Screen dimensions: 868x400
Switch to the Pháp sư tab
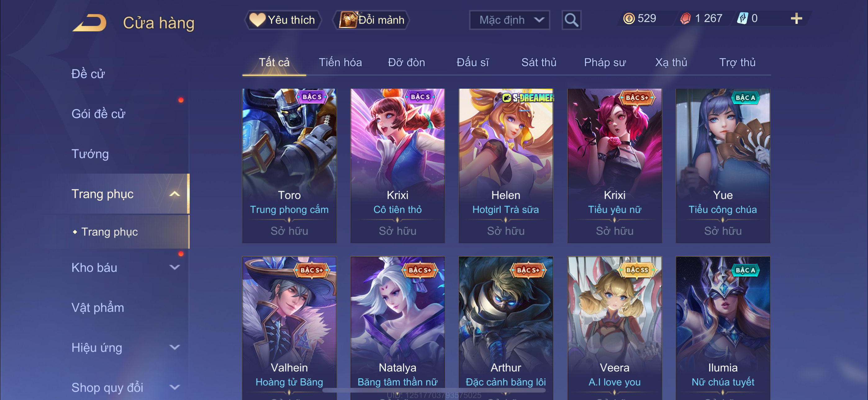tap(605, 63)
